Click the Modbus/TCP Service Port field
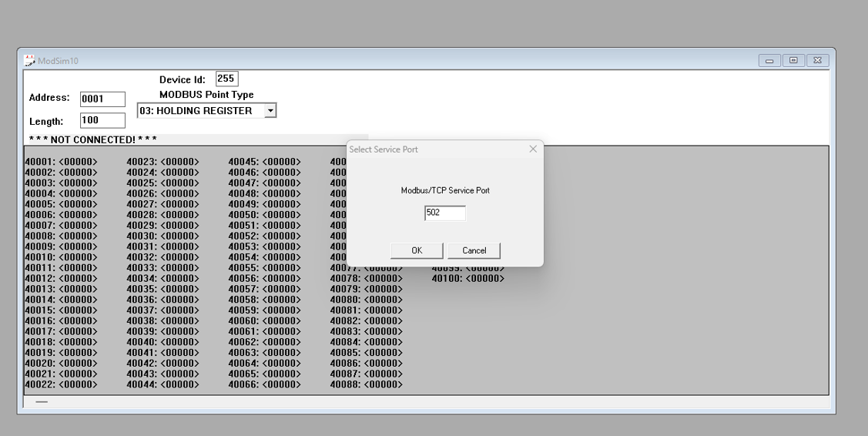Screen dimensions: 868x436 [445, 213]
